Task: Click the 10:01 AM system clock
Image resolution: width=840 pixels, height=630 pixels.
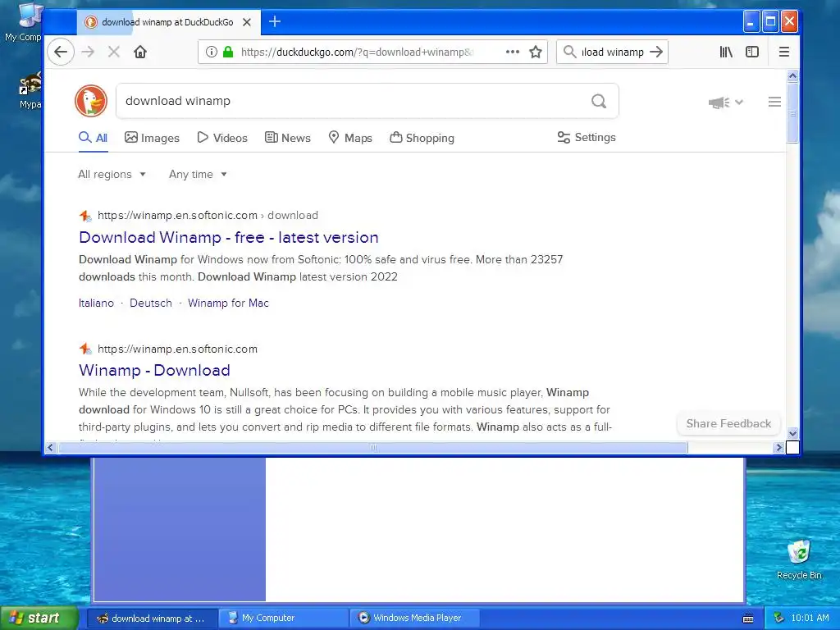Action: click(810, 618)
